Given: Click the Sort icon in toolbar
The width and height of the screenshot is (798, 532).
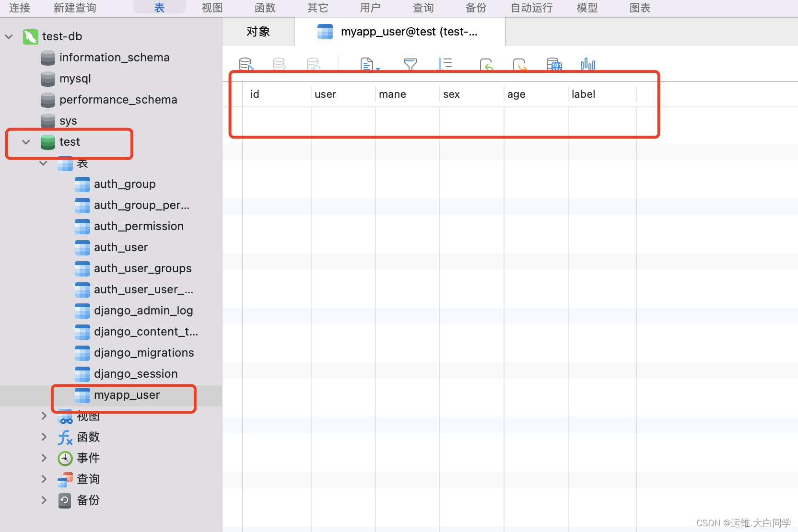Looking at the screenshot, I should click(445, 64).
